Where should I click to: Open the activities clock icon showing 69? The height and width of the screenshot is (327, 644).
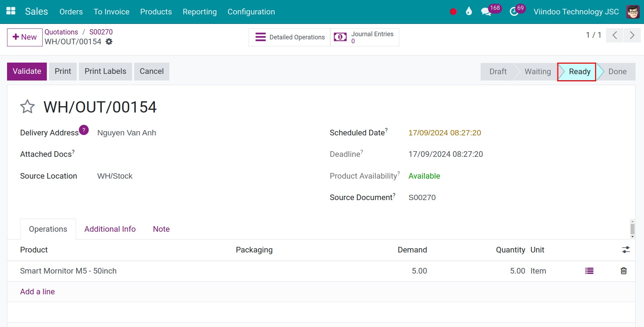click(514, 12)
